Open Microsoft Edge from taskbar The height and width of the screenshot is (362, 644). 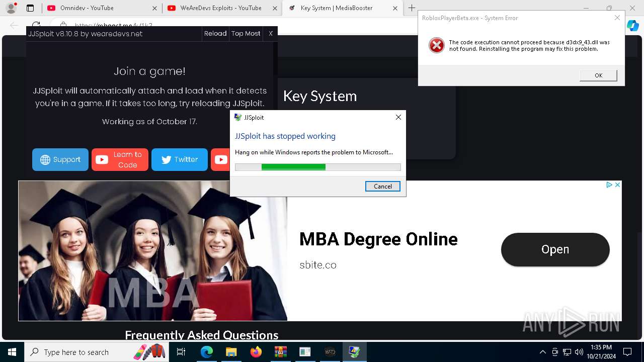207,352
